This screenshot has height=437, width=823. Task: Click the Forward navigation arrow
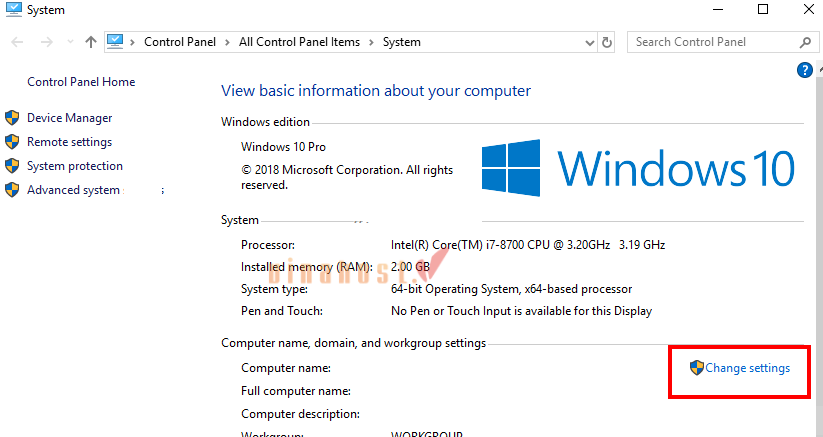(x=47, y=42)
